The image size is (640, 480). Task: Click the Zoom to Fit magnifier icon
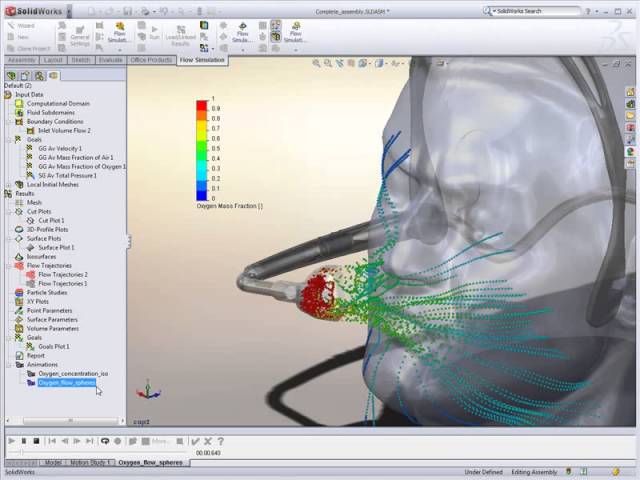[x=316, y=63]
